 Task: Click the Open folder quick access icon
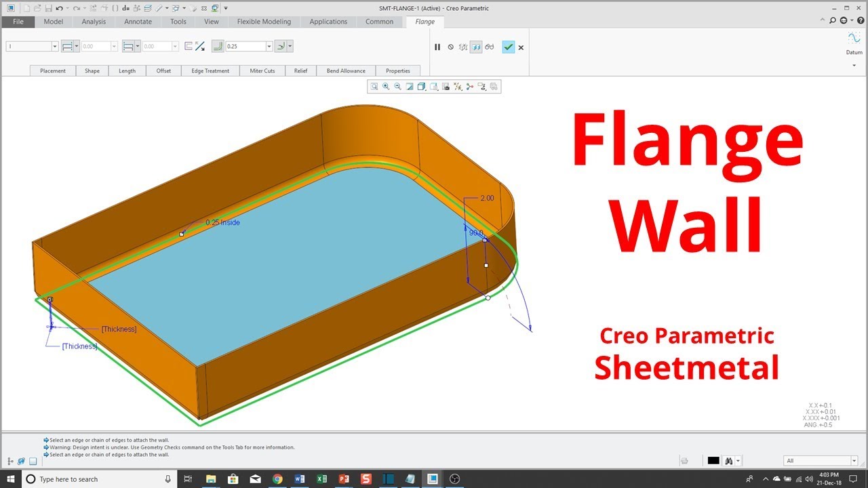click(x=37, y=8)
